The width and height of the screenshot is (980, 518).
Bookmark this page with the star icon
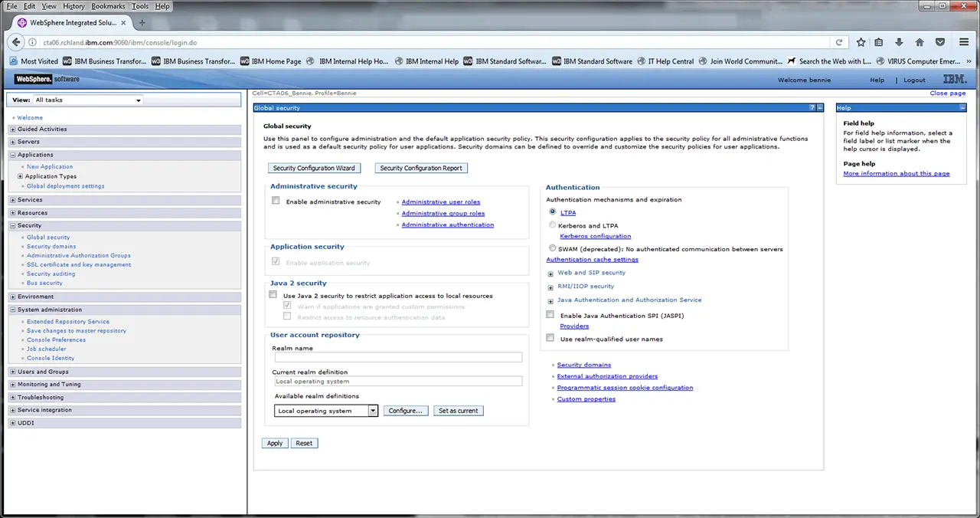point(861,42)
